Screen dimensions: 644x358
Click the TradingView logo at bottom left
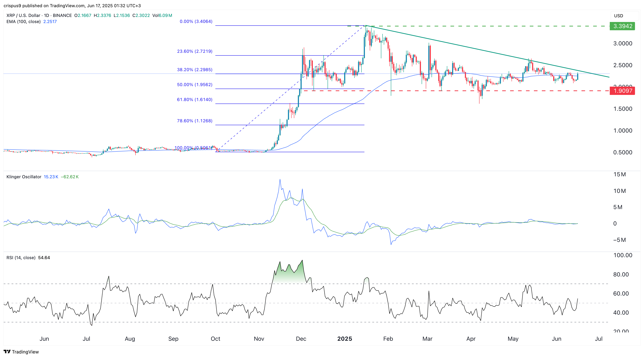coord(21,352)
